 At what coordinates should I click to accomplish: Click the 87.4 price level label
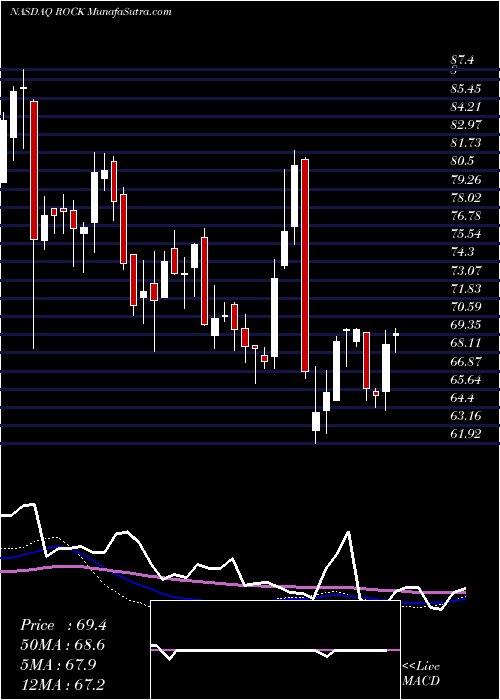[463, 60]
